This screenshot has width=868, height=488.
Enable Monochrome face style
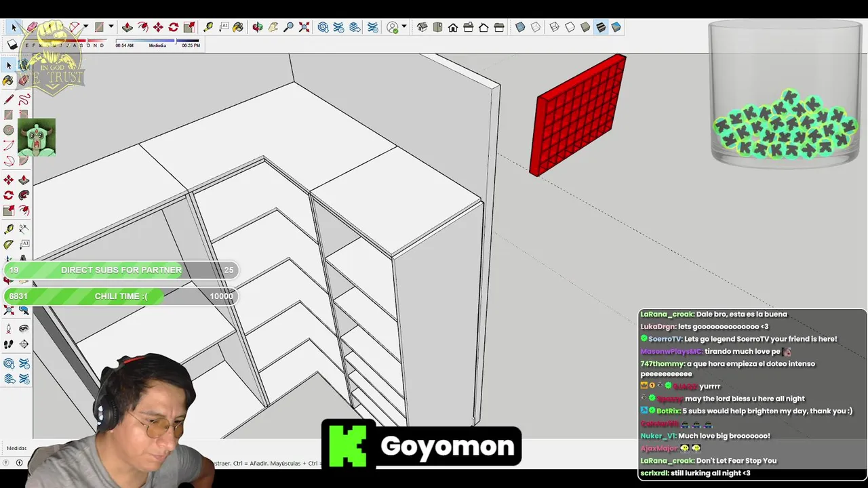616,27
